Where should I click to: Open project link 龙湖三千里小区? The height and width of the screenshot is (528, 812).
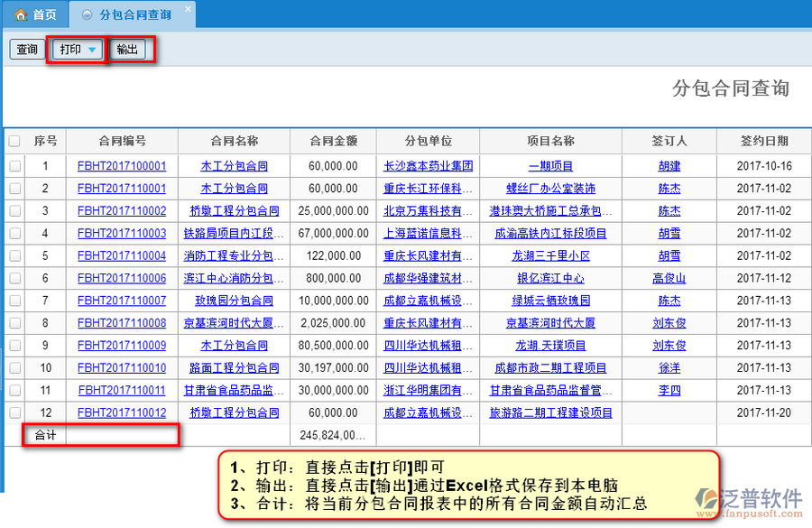coord(550,256)
